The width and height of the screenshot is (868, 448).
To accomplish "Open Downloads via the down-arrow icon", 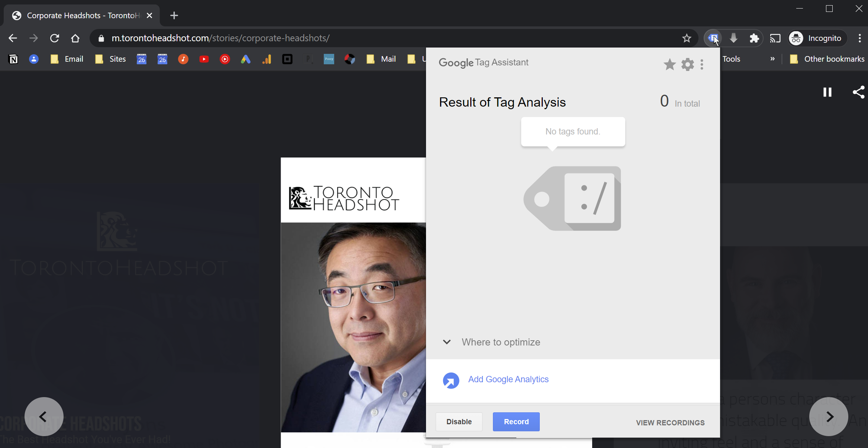I will point(733,38).
